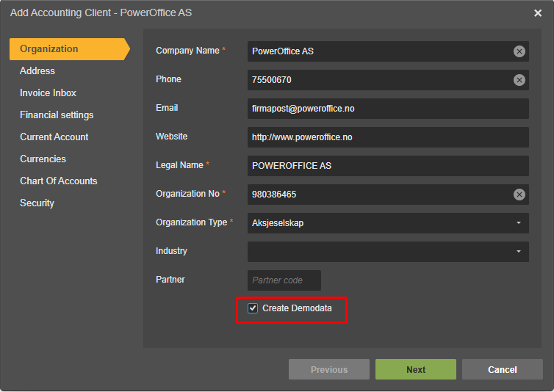Screen dimensions: 554x392
Task: Clear the Company Name field with its X icon
Action: click(519, 51)
